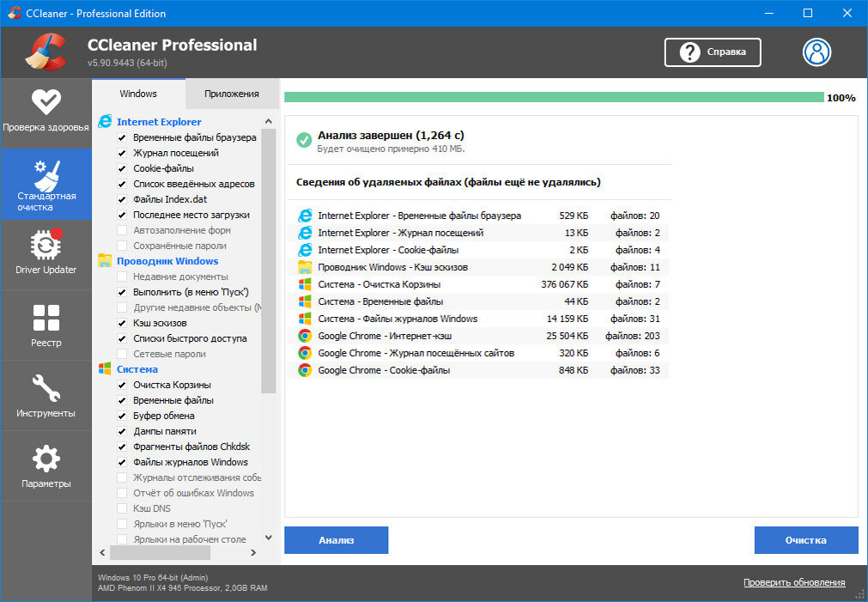Click Проверить обновления link
This screenshot has width=868, height=602.
(x=794, y=582)
